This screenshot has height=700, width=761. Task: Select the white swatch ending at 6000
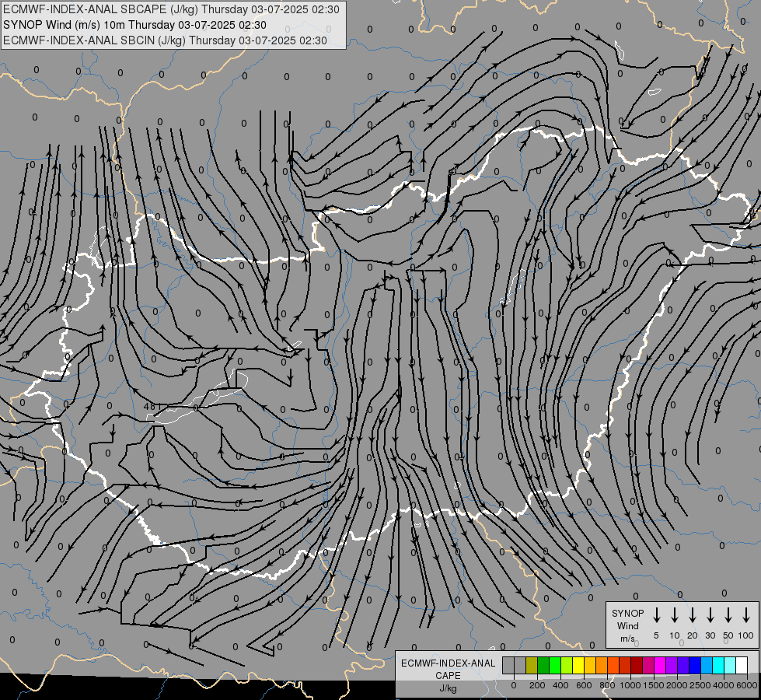tap(742, 666)
